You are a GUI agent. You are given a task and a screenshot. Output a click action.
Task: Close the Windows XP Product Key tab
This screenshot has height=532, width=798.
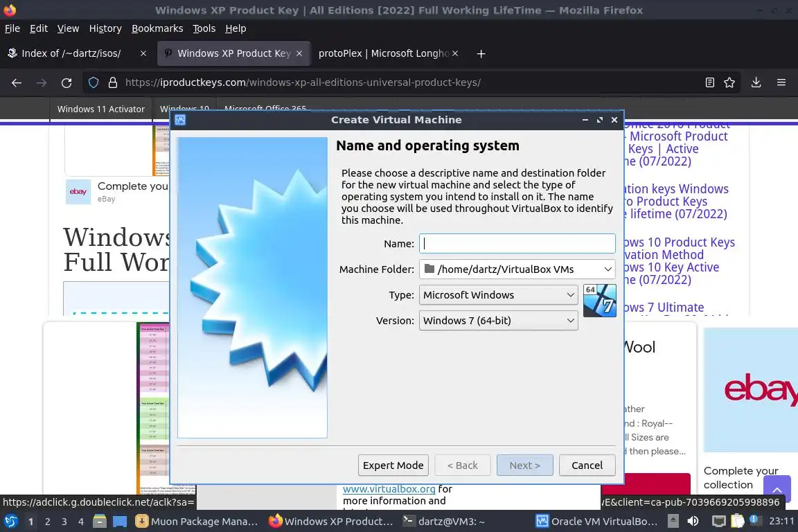click(x=299, y=53)
